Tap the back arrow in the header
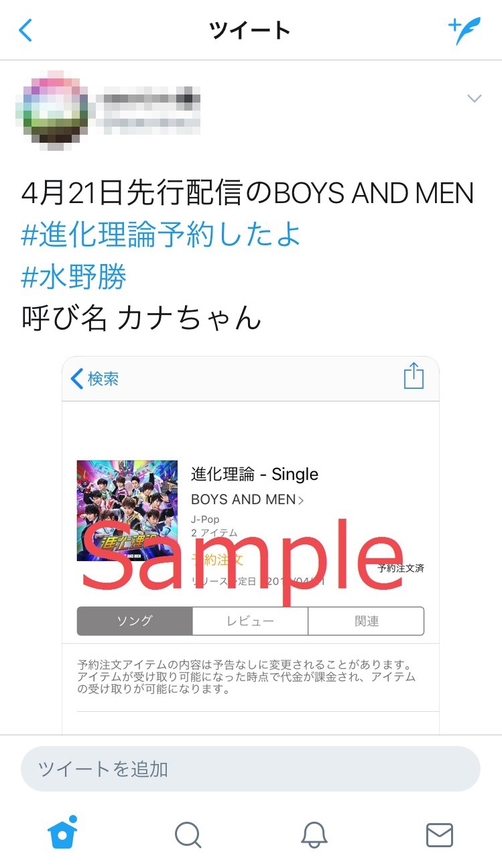The image size is (502, 868). point(25,30)
